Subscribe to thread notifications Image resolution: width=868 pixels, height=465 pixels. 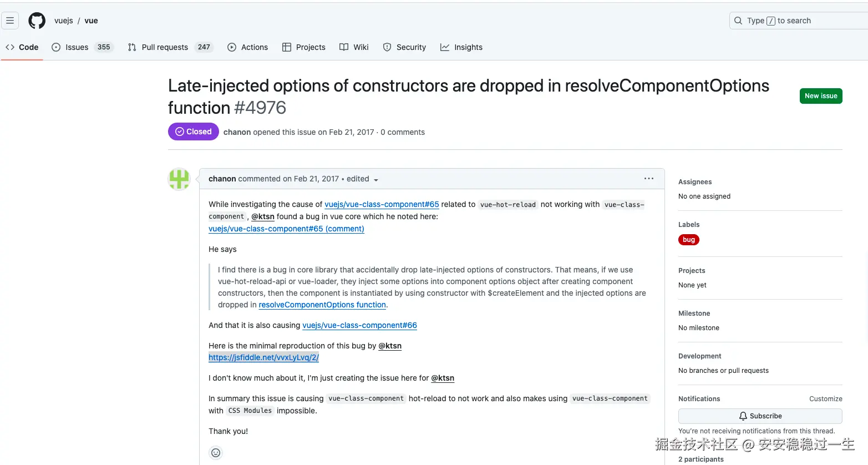tap(760, 416)
